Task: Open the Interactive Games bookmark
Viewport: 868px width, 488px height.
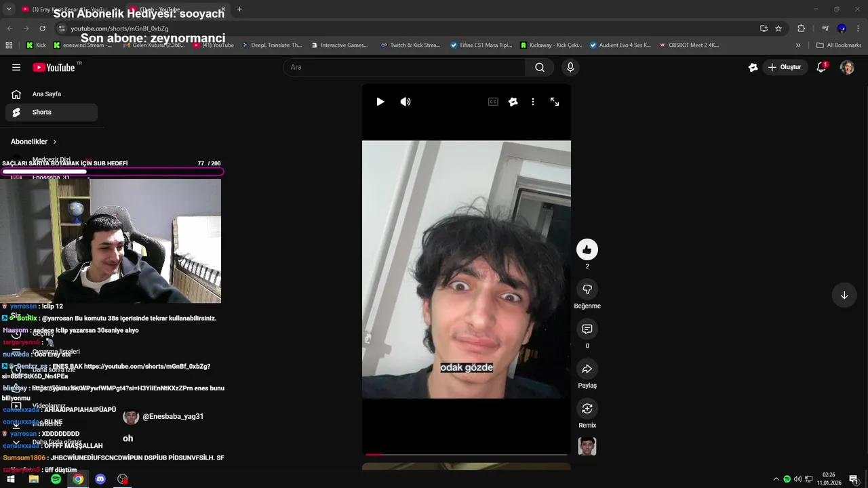Action: [340, 45]
